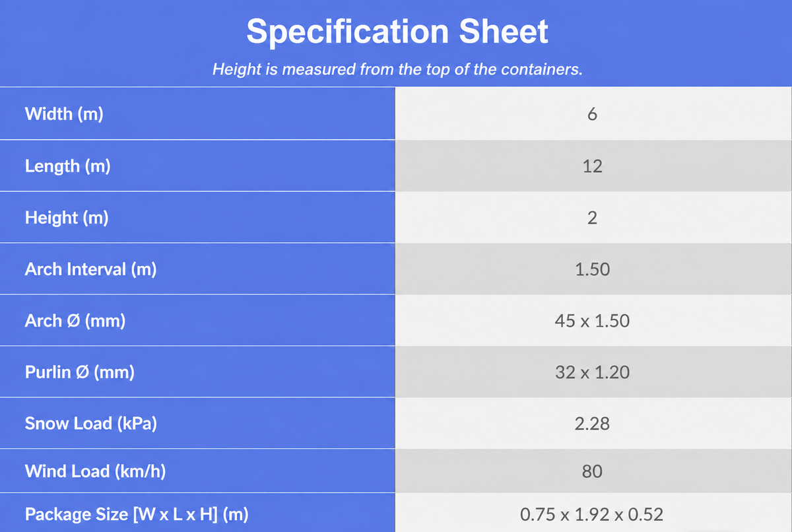This screenshot has height=532, width=792.
Task: Click the Specification Sheet title
Action: click(397, 31)
